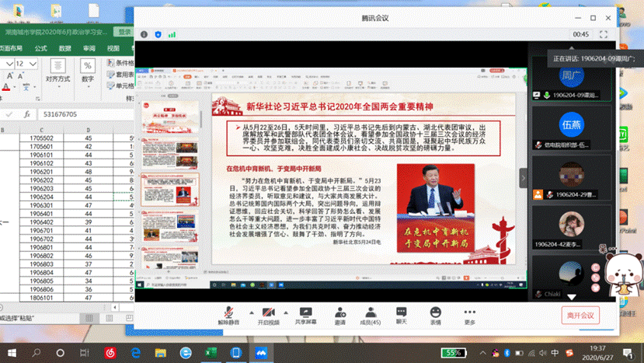Viewport: 644px width, 363px height.
Task: Switch to the 数据 ribbon tab
Action: click(64, 48)
